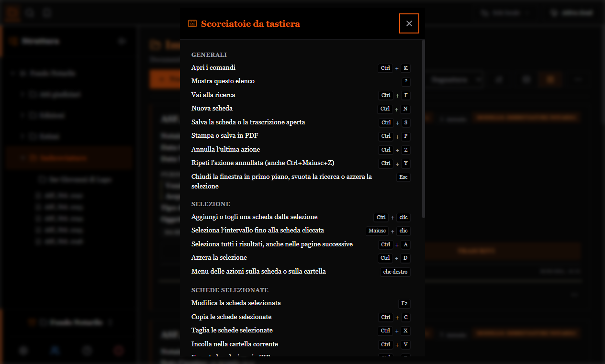Click the Ctrl badge next to Nuova scheda

[x=385, y=109]
